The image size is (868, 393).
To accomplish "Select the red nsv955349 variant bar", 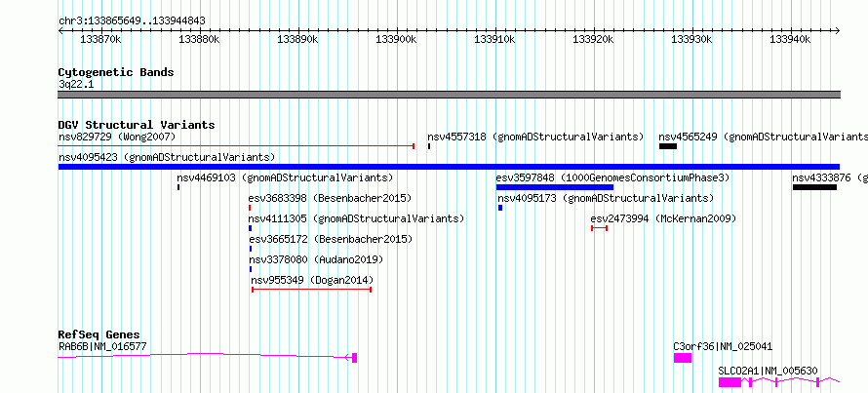I will click(x=312, y=290).
